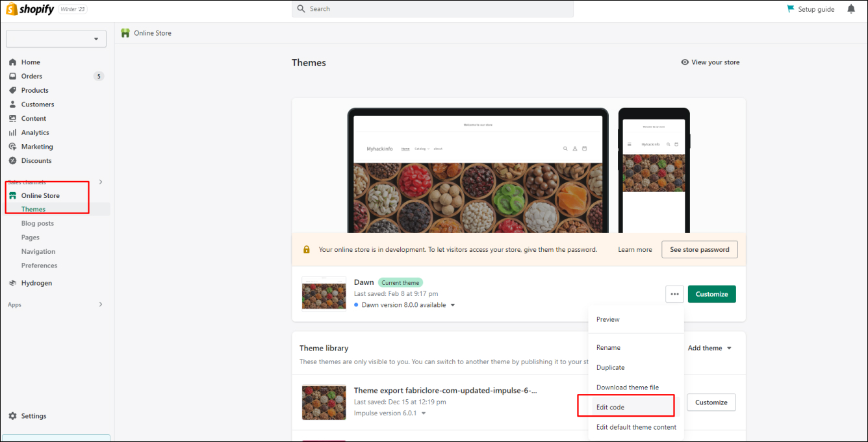This screenshot has width=868, height=442.
Task: Click the desktop theme preview image
Action: (x=478, y=170)
